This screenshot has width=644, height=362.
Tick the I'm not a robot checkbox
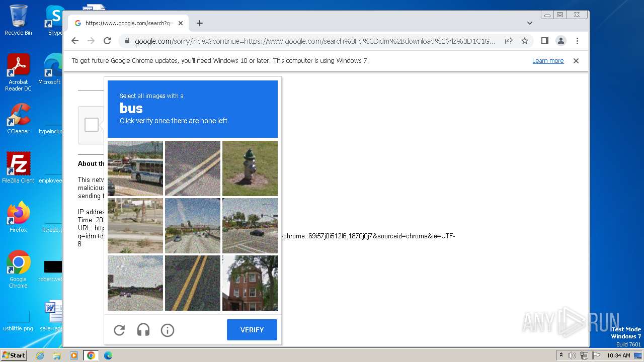point(92,125)
